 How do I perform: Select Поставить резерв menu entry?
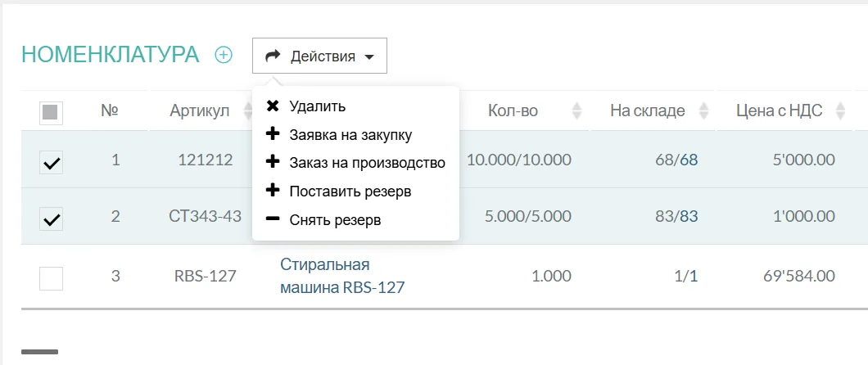click(350, 192)
